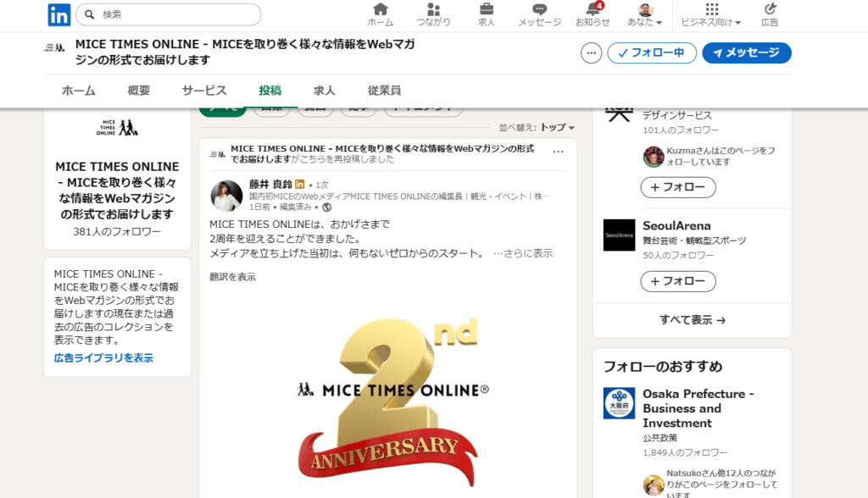868x498 pixels.
Task: Open Osaka Prefecture - Business and Investment
Action: click(x=698, y=408)
